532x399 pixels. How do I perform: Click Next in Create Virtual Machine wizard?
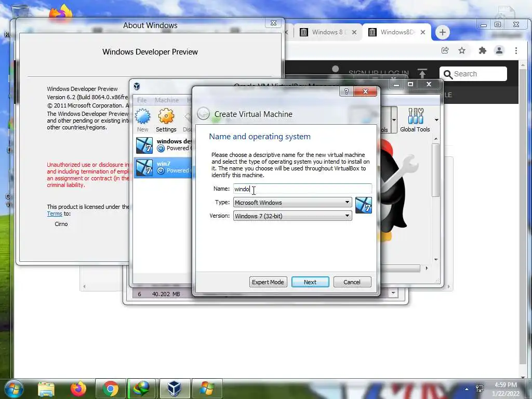click(310, 282)
